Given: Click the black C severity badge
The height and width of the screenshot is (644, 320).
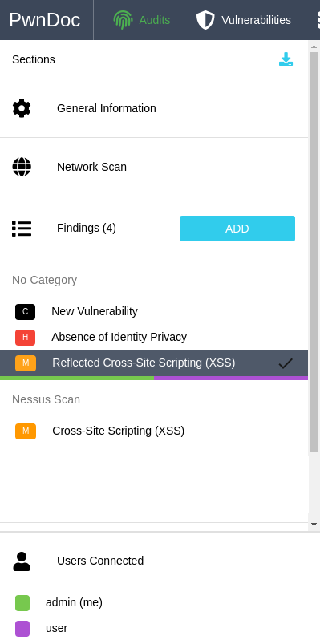Looking at the screenshot, I should click(x=25, y=312).
